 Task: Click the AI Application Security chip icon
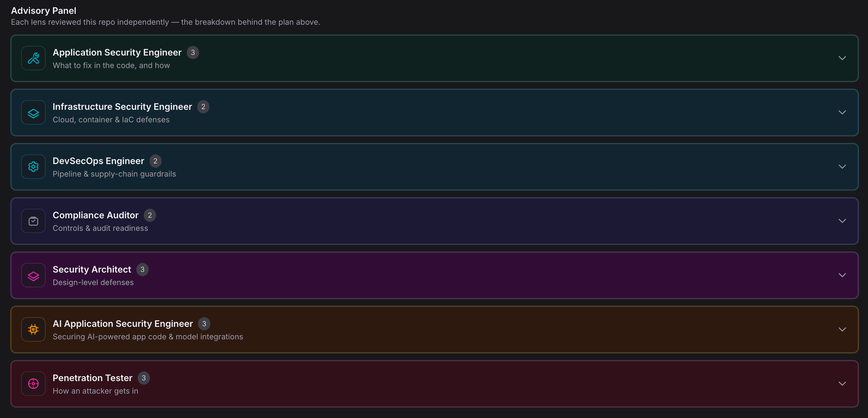(33, 330)
